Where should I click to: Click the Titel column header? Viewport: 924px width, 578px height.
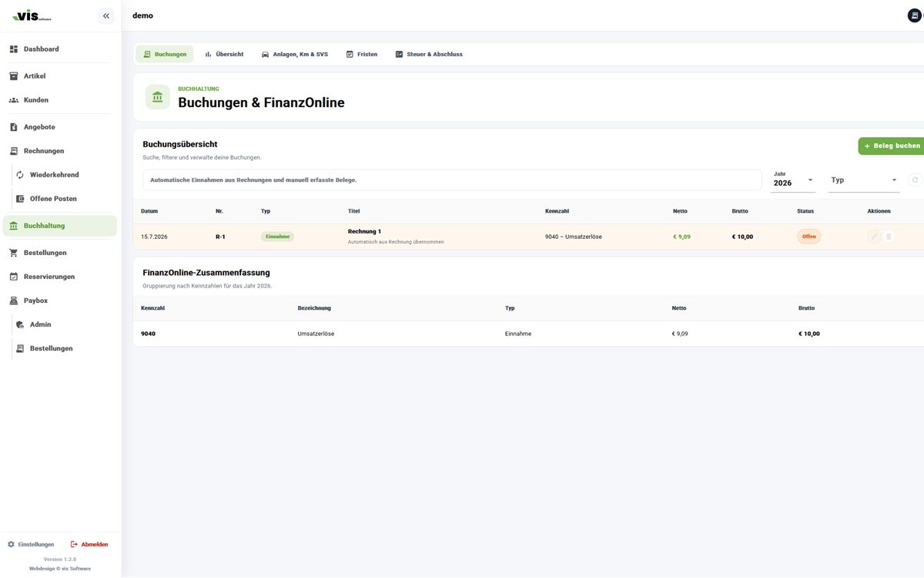(353, 211)
